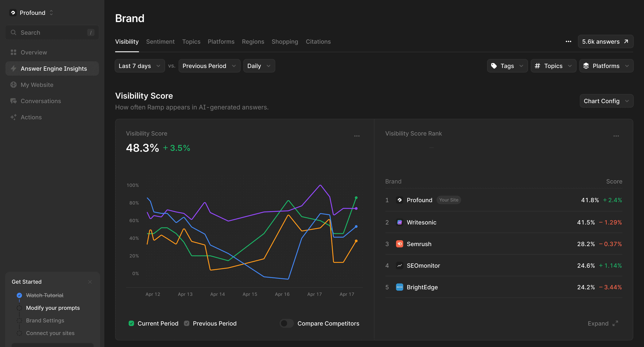644x347 pixels.
Task: Open the Tags filter dropdown
Action: (x=507, y=66)
